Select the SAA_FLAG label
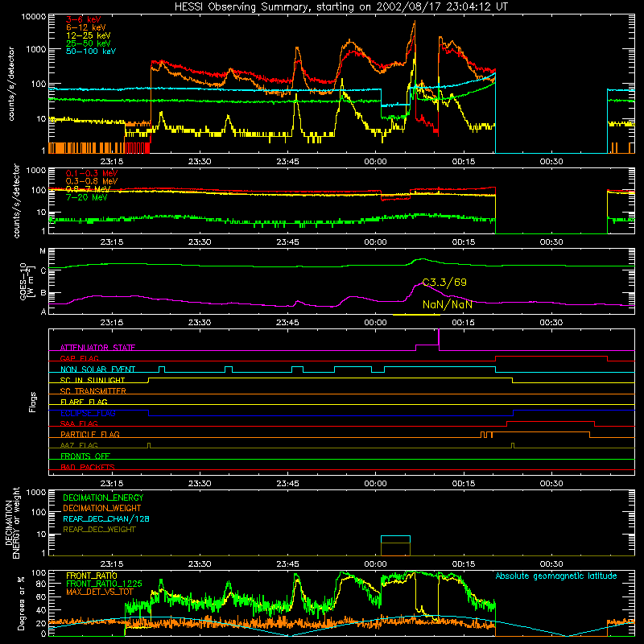644x644 pixels. coord(79,423)
